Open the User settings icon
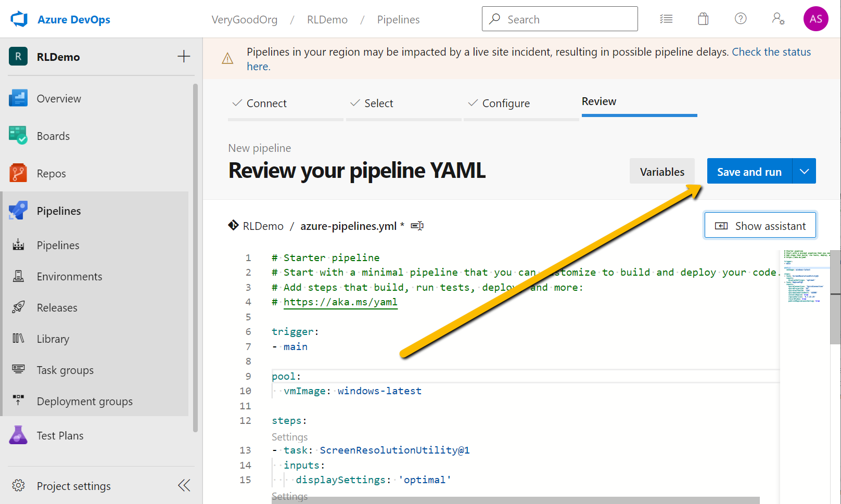Image resolution: width=841 pixels, height=504 pixels. tap(778, 19)
